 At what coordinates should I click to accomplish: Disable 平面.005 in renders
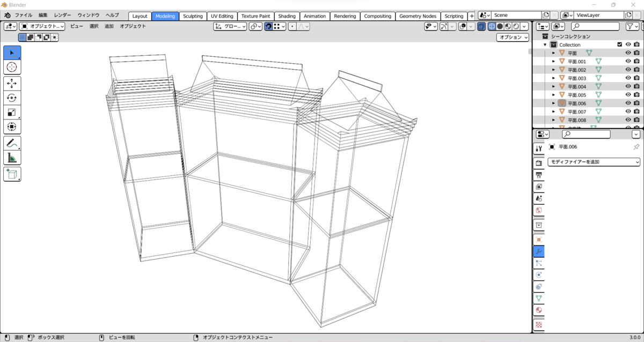(x=636, y=95)
